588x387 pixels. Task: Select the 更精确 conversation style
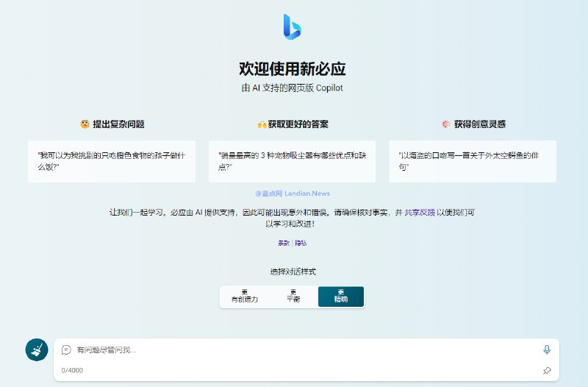(341, 297)
